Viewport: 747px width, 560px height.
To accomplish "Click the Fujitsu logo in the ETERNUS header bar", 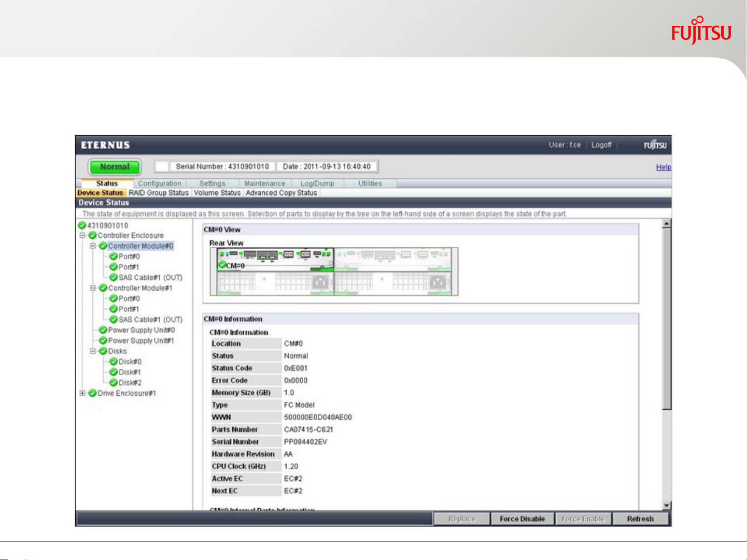I will click(655, 145).
